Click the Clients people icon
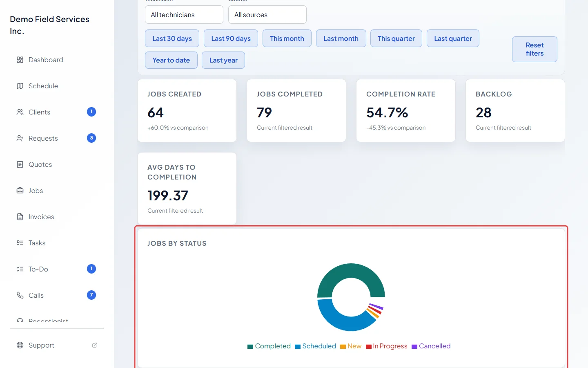Viewport: 588px width, 368px height. pyautogui.click(x=20, y=112)
